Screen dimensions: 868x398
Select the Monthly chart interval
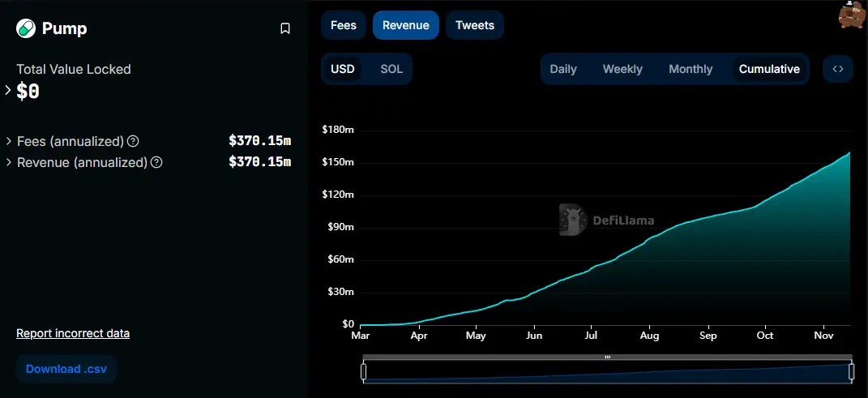click(691, 69)
